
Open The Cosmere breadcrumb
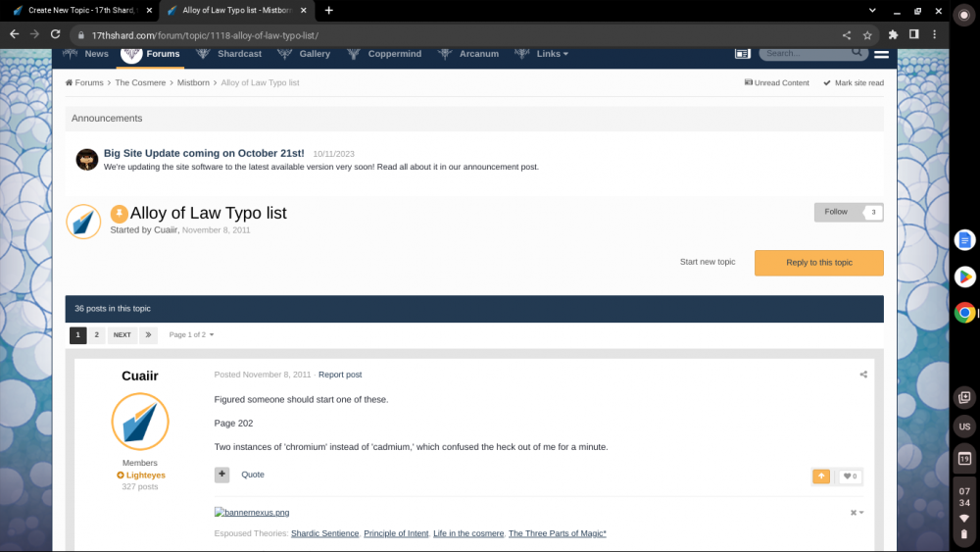pyautogui.click(x=140, y=82)
